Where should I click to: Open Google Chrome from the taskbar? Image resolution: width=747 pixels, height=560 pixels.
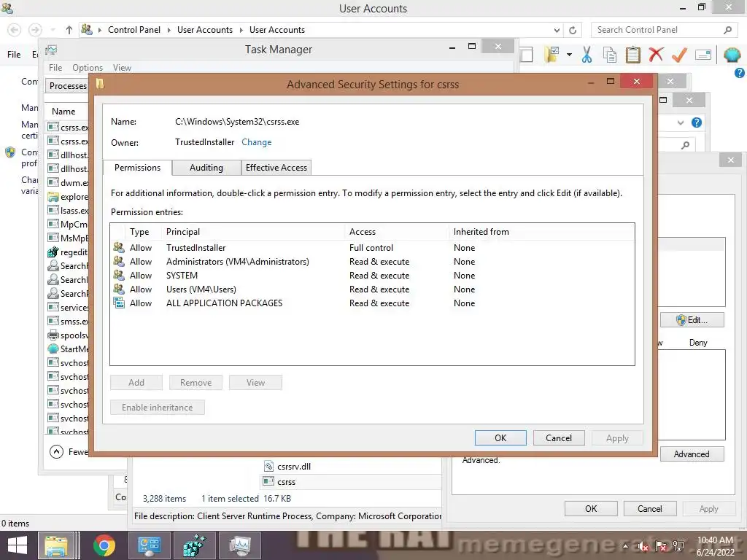click(x=104, y=545)
